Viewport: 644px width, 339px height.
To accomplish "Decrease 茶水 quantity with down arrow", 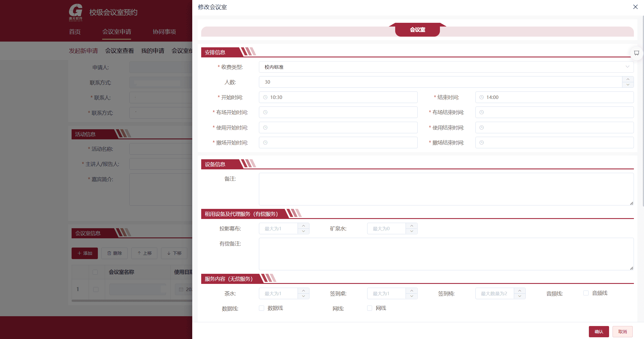I will coord(303,296).
